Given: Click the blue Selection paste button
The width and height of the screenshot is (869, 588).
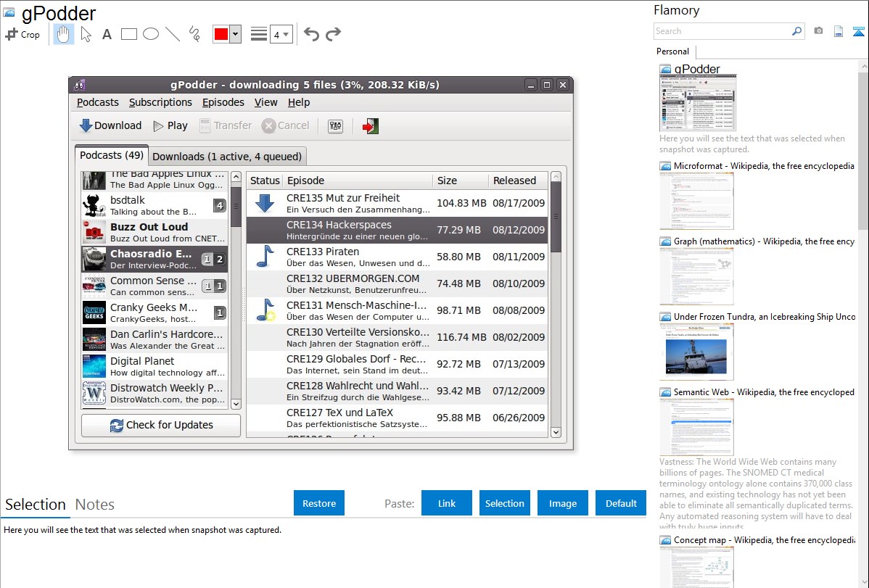Looking at the screenshot, I should 504,503.
